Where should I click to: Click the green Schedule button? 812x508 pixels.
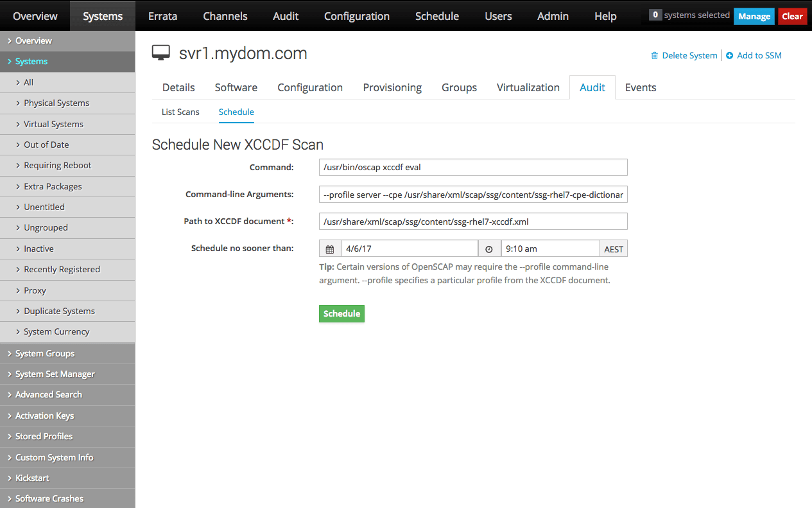pos(341,313)
